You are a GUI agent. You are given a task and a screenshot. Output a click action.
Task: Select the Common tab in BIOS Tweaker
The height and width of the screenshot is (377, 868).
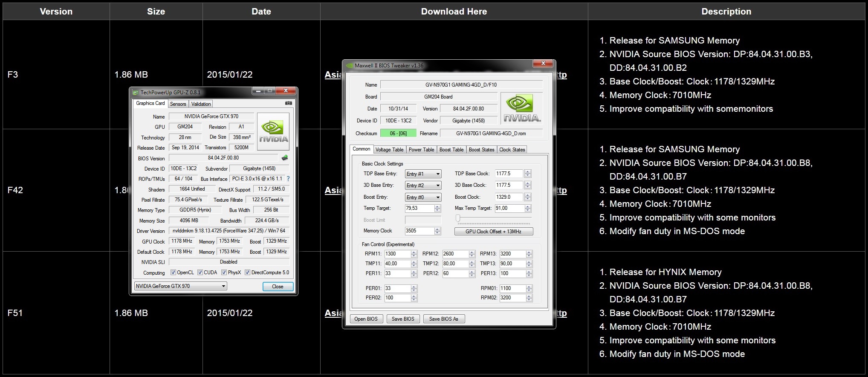(361, 149)
